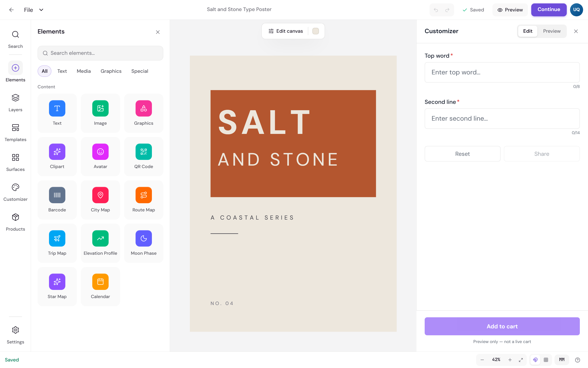
Task: Open the File menu dropdown
Action: click(34, 10)
